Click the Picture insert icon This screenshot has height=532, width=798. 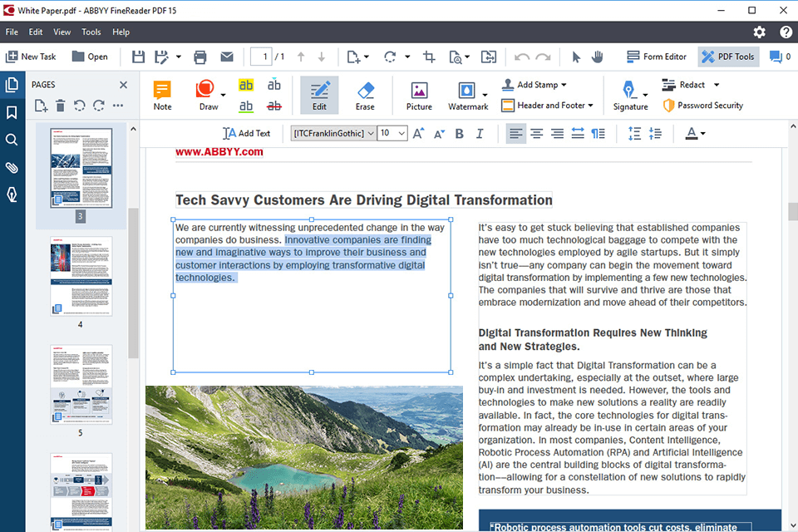coord(419,96)
